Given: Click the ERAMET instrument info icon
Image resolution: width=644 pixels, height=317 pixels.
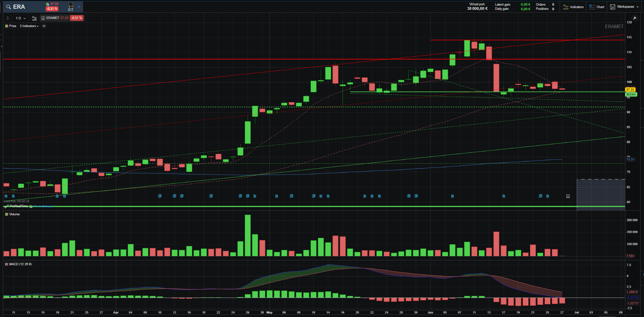Looking at the screenshot, I should pos(43,18).
